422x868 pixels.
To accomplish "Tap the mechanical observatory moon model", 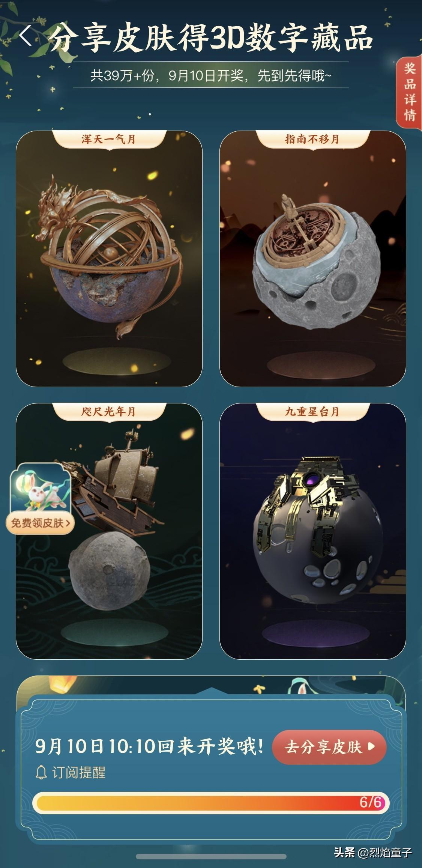I will (x=313, y=529).
